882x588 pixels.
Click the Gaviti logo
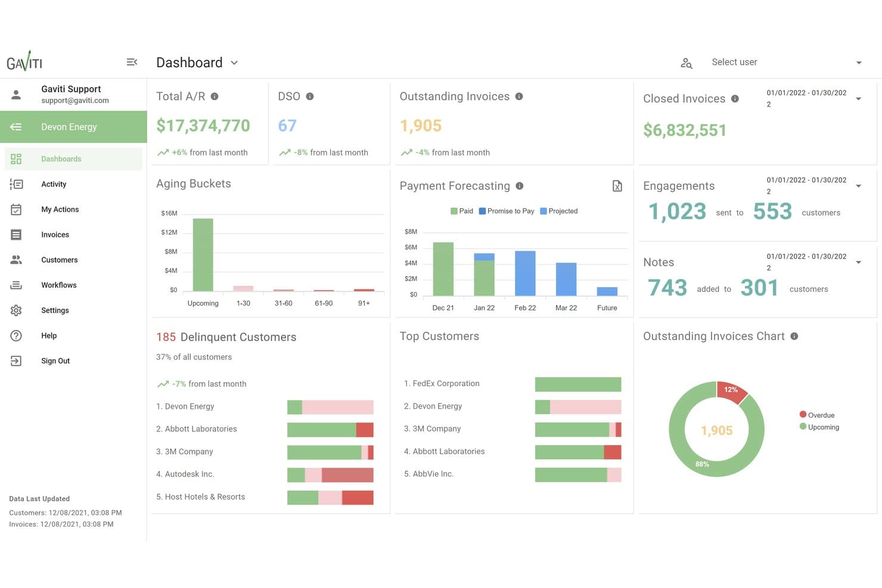coord(24,61)
